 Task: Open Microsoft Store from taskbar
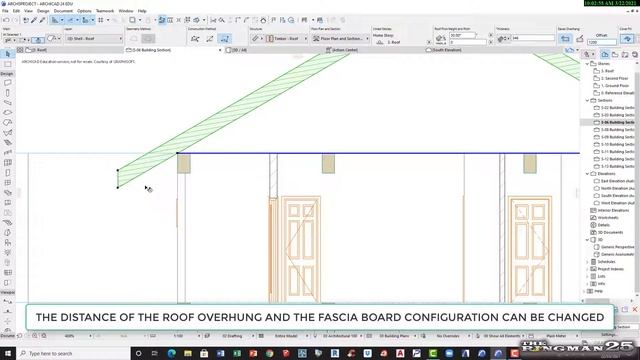coord(204,353)
